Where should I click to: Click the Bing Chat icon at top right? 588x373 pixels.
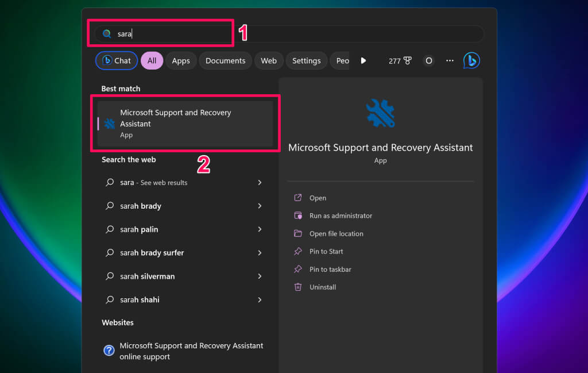point(471,60)
